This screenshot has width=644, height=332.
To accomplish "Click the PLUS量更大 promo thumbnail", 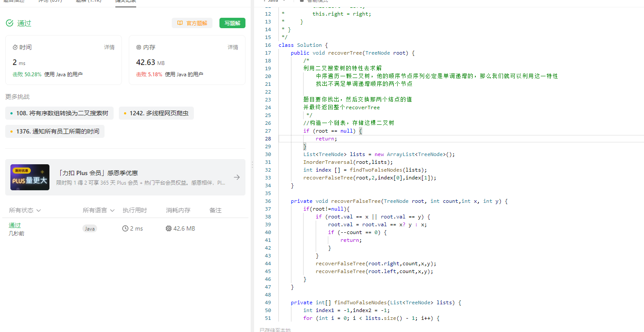I will pos(30,177).
